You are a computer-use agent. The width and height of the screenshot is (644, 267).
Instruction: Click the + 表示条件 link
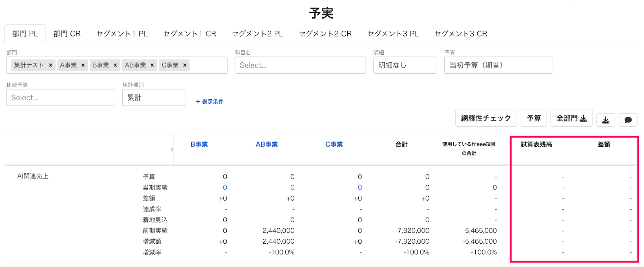pos(209,102)
